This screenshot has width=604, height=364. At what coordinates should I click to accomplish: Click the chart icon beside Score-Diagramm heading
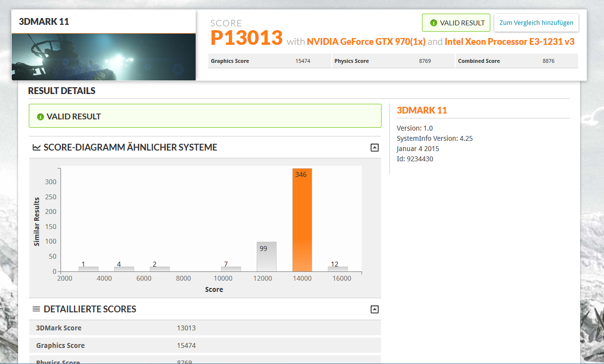tap(37, 148)
